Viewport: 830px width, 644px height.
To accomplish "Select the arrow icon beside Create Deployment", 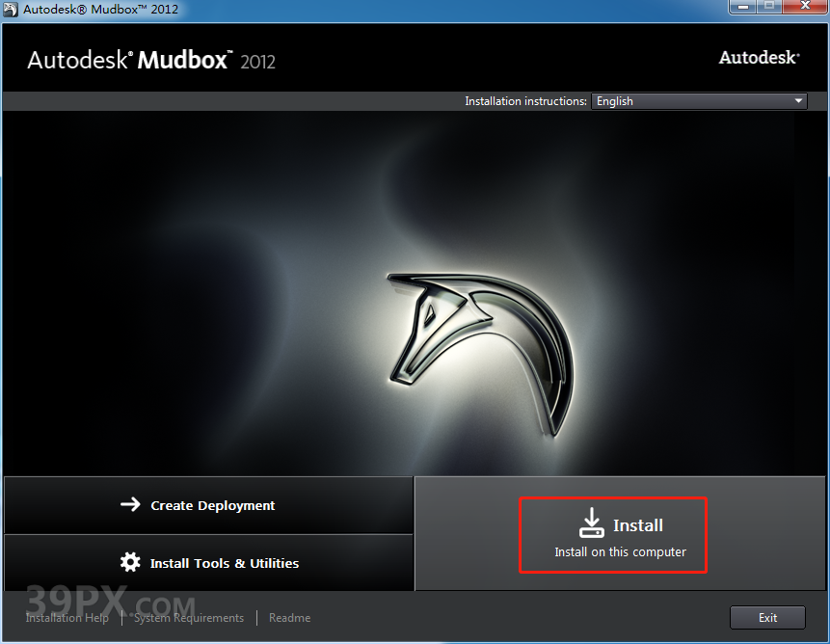I will [131, 505].
